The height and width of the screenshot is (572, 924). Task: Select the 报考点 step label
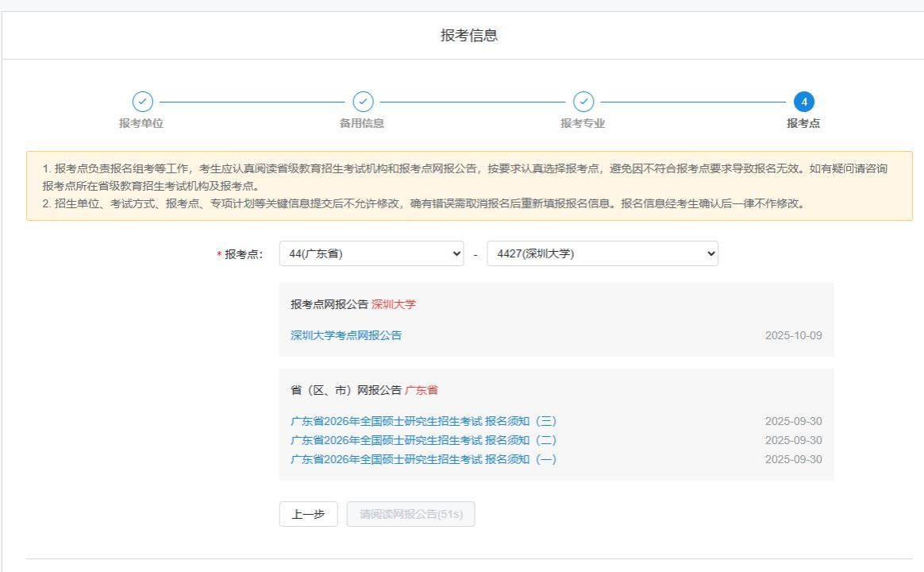pyautogui.click(x=803, y=123)
